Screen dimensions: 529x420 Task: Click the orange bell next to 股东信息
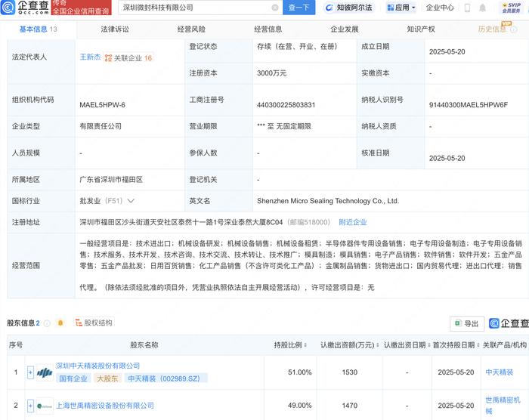60,323
